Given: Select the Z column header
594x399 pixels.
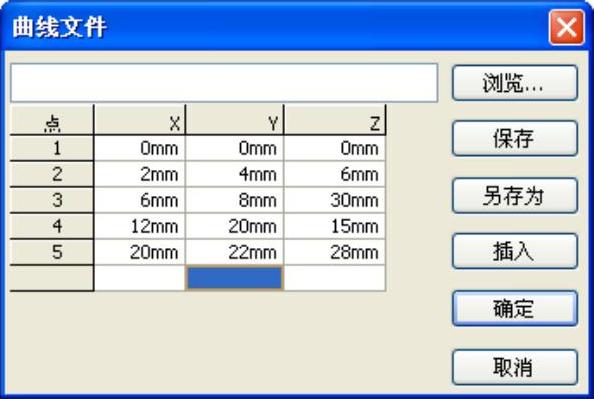Looking at the screenshot, I should (x=335, y=120).
